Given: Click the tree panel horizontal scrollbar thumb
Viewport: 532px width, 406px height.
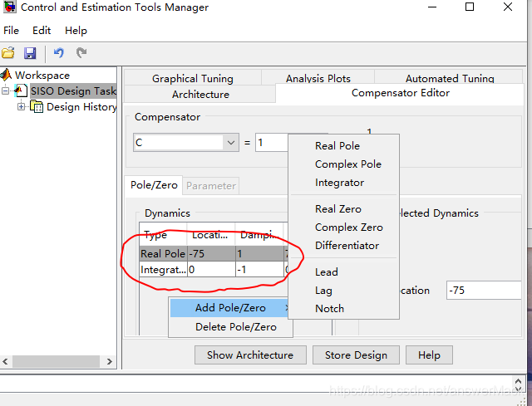Looking at the screenshot, I should 56,361.
